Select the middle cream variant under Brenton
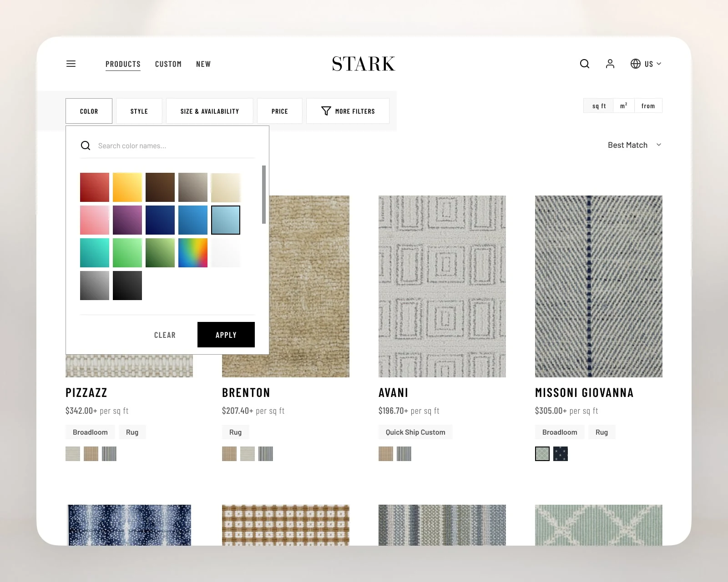Image resolution: width=728 pixels, height=582 pixels. (x=248, y=454)
